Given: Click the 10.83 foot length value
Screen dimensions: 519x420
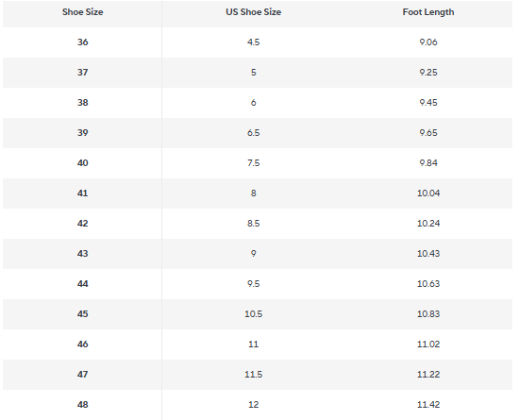Looking at the screenshot, I should click(x=428, y=313).
